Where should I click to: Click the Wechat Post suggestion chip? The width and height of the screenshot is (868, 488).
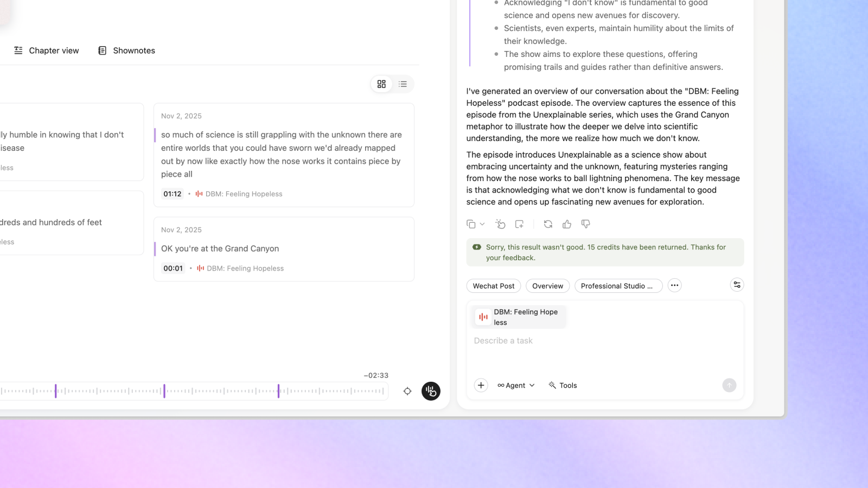pos(493,286)
